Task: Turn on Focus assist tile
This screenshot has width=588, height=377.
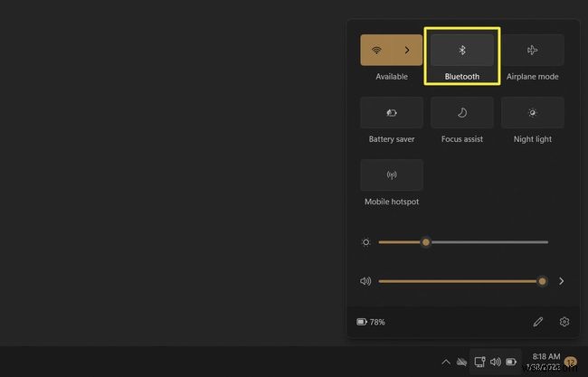Action: (462, 112)
